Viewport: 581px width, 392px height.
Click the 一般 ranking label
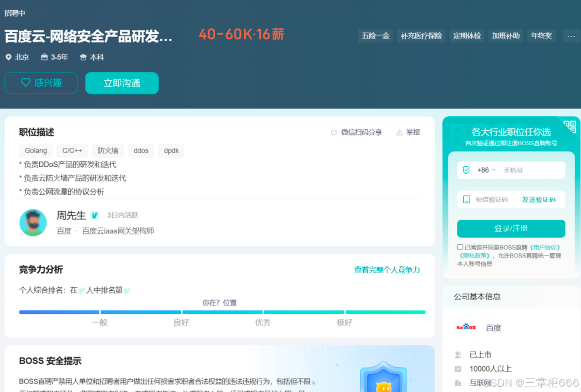point(100,322)
